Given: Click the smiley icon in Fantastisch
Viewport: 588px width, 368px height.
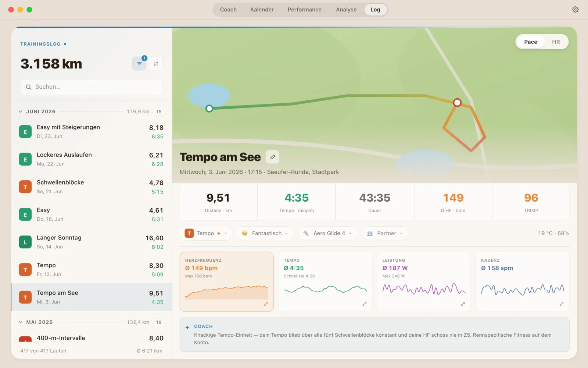Looking at the screenshot, I should pyautogui.click(x=245, y=233).
